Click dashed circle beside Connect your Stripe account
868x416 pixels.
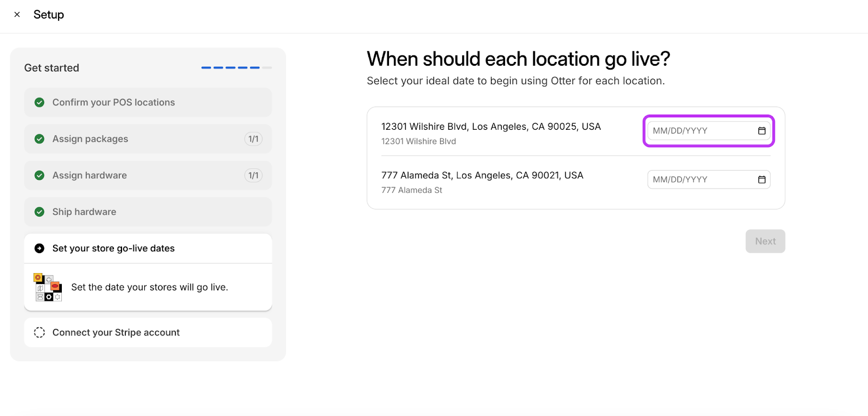click(x=40, y=332)
